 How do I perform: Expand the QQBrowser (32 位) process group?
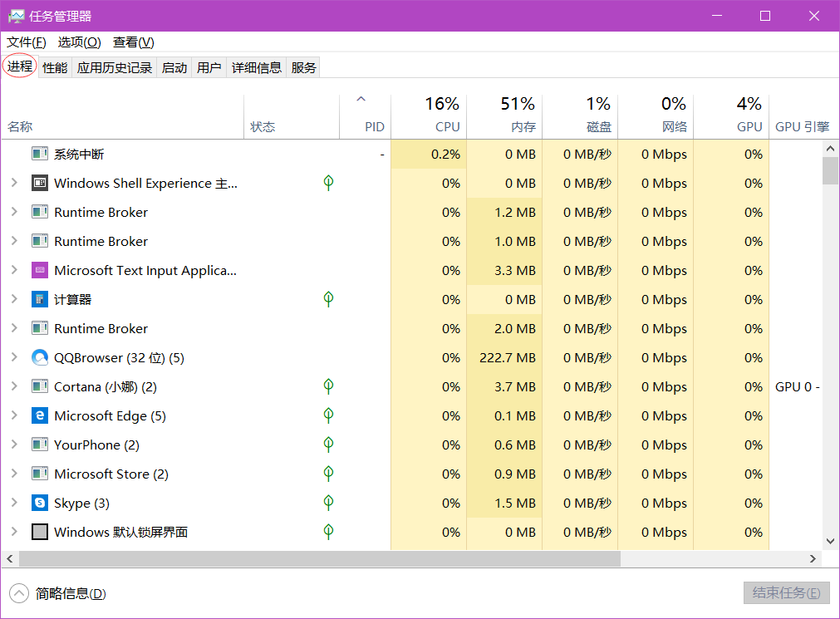(x=14, y=357)
